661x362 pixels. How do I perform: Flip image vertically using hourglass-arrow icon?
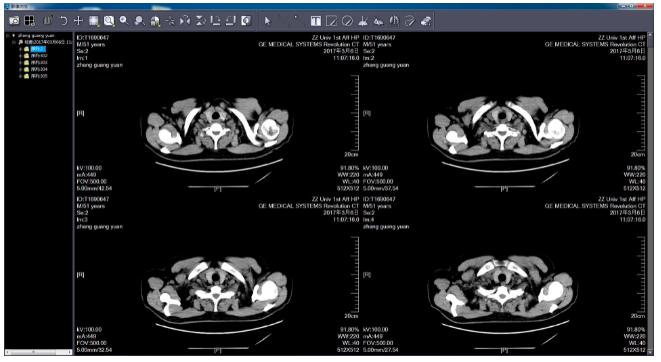[200, 20]
